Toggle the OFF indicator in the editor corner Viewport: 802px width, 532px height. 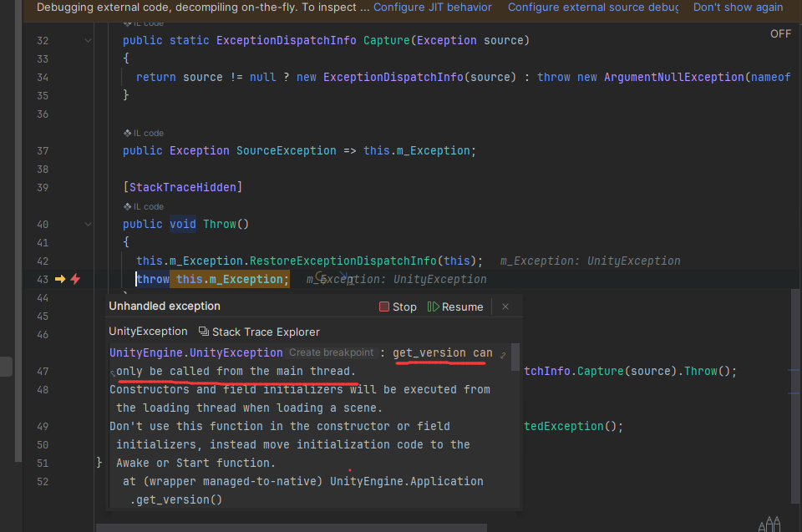pyautogui.click(x=780, y=34)
